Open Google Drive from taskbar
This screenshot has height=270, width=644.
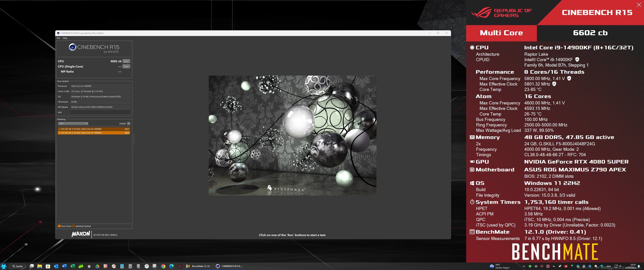point(97,266)
